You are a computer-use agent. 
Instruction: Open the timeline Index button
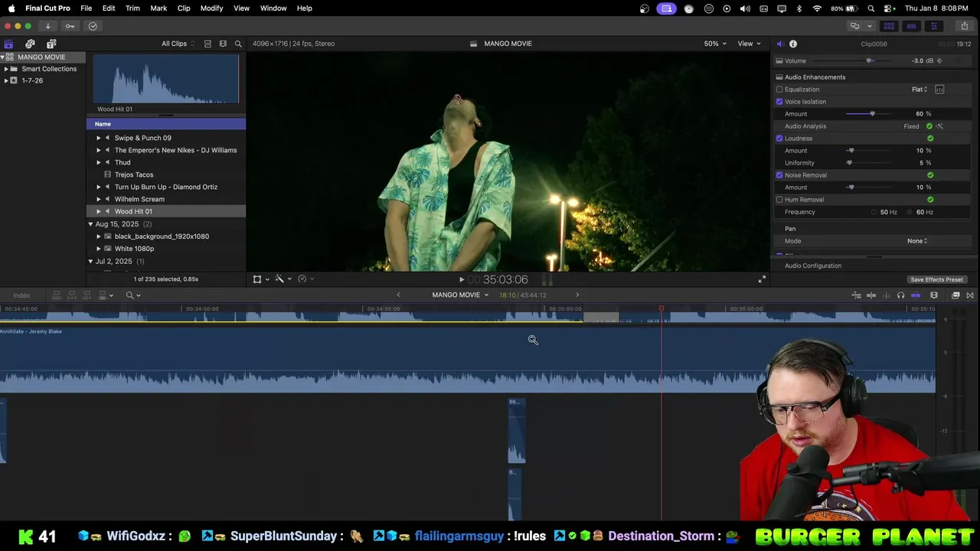[21, 295]
